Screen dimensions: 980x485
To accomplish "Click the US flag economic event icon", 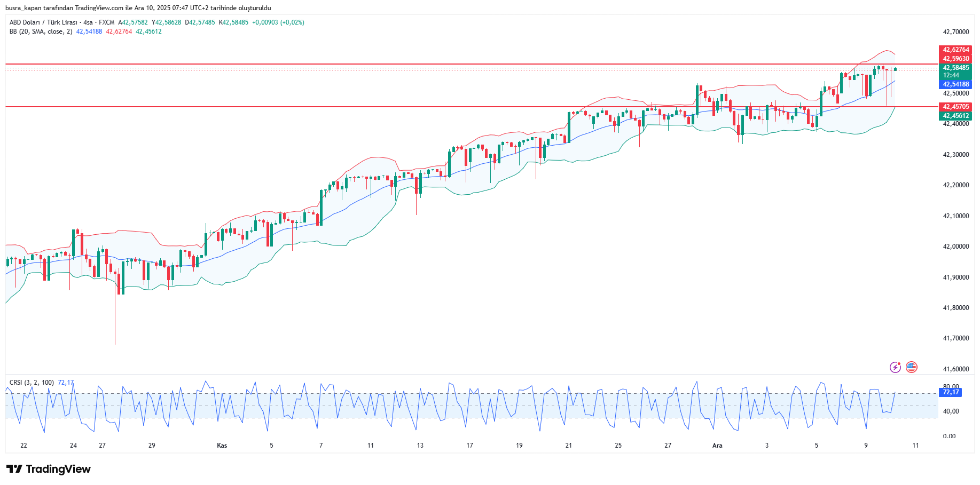I will (x=912, y=367).
